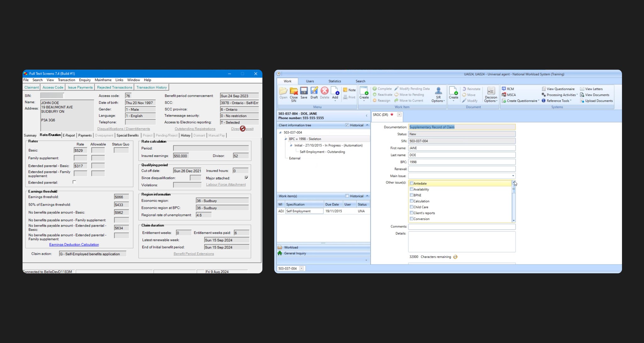
Task: Tick the Child Care checkbox
Action: [411, 207]
